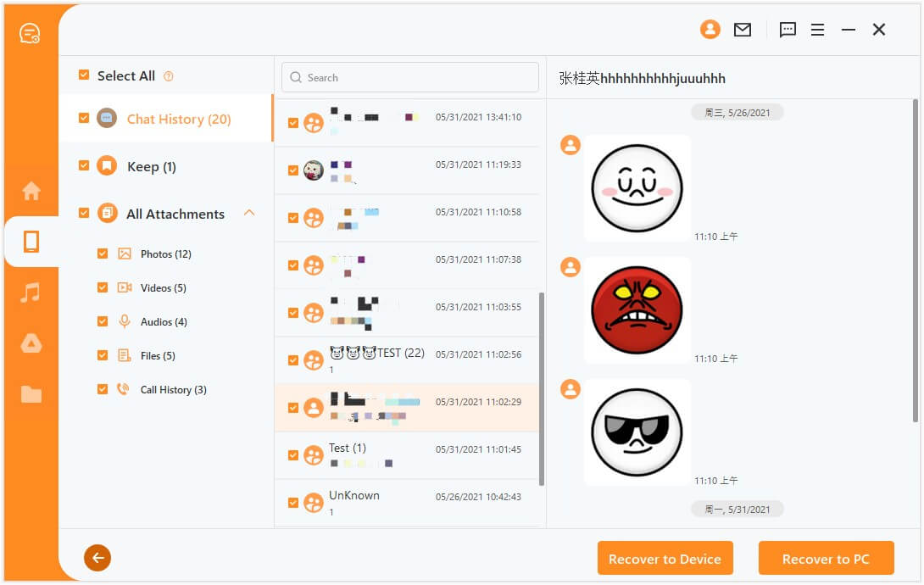Open the feedback message bubble icon

pyautogui.click(x=788, y=29)
